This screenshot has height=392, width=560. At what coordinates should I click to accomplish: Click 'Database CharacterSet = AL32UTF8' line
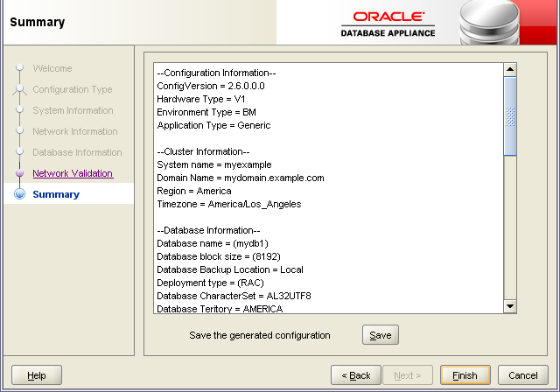click(x=234, y=296)
